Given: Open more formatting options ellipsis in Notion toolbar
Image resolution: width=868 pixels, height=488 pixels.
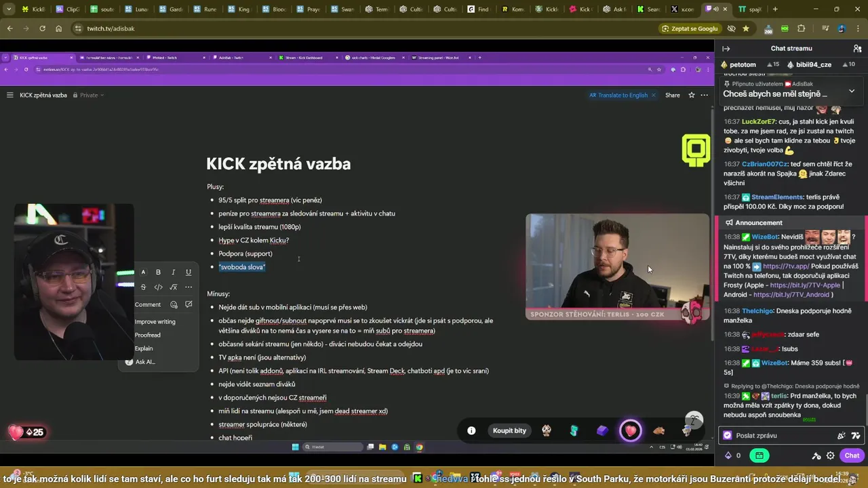Looking at the screenshot, I should (189, 287).
